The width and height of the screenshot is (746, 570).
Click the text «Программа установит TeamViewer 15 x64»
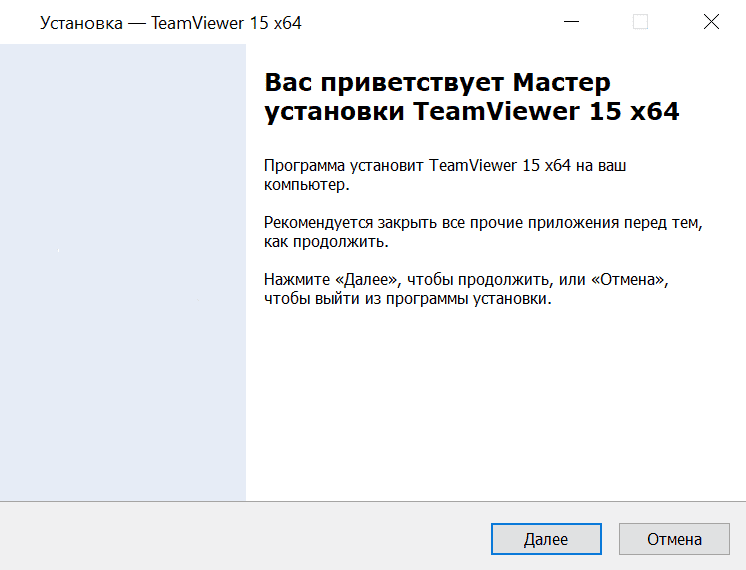(x=417, y=166)
